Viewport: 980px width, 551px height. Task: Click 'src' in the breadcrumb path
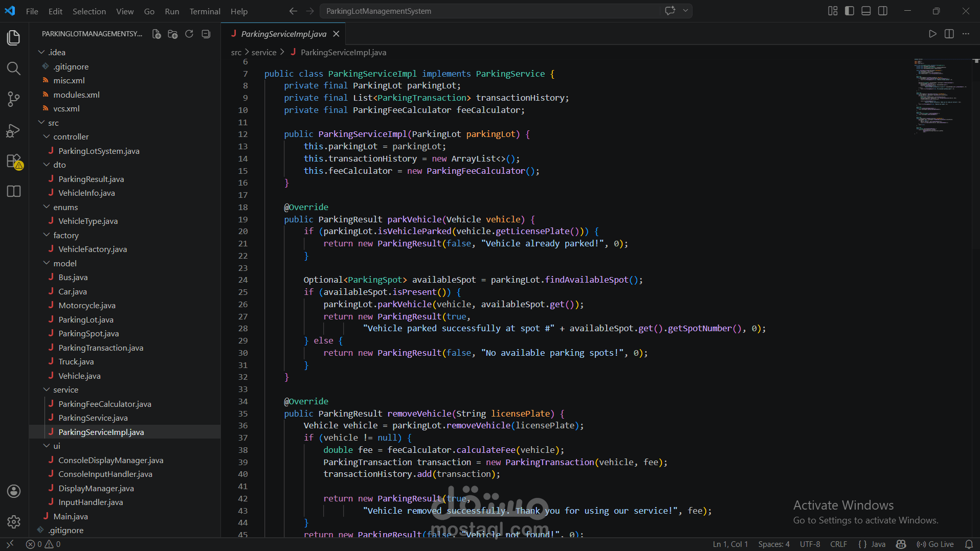click(x=236, y=52)
